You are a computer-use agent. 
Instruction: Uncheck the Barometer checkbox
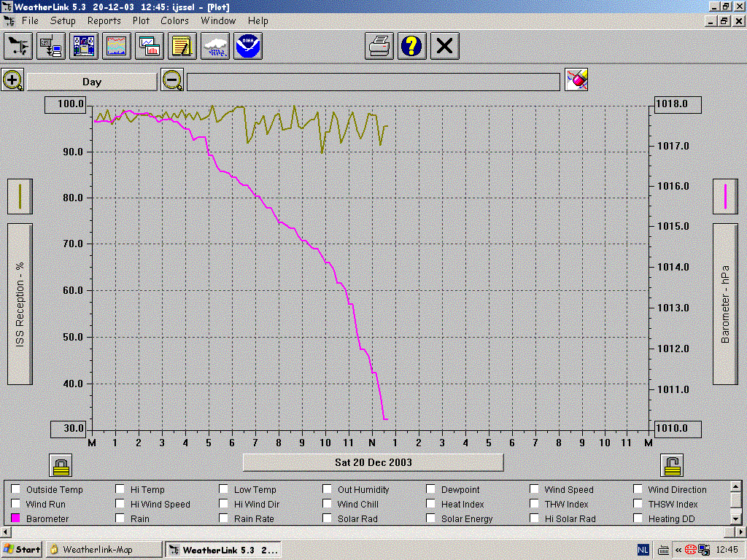(x=16, y=518)
